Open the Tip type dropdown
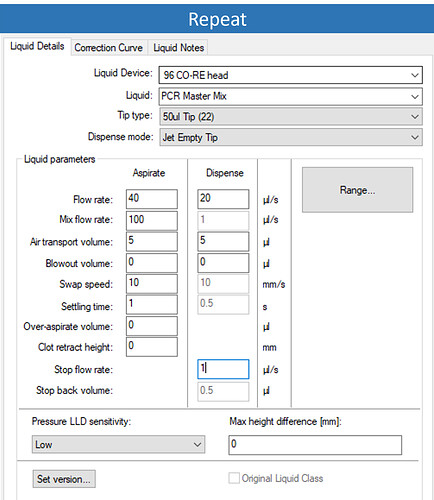Image resolution: width=434 pixels, height=500 pixels. pos(290,117)
